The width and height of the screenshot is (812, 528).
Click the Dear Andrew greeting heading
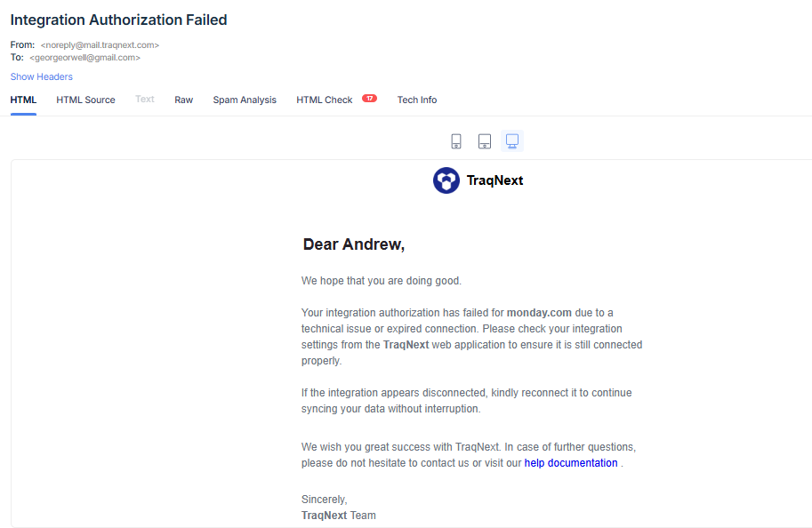(354, 244)
